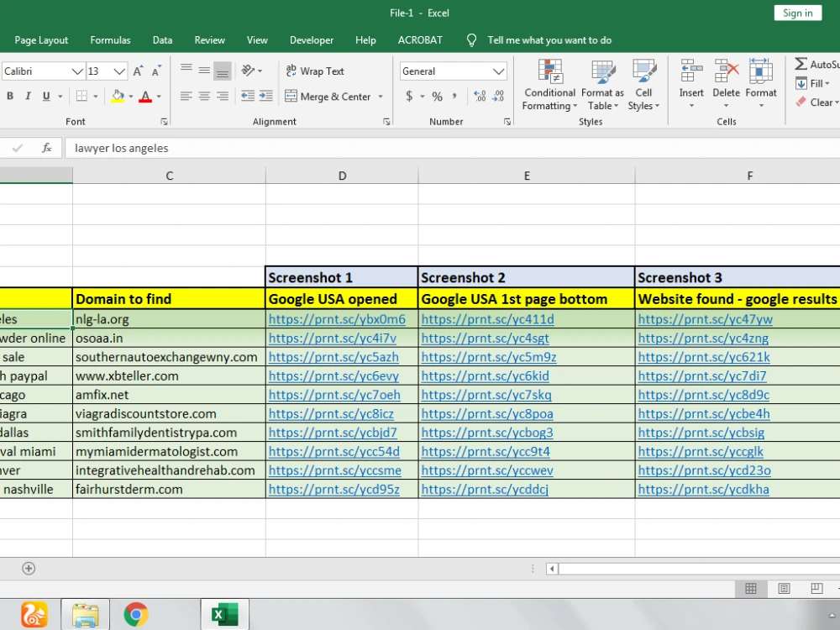
Task: Click the Borders icon
Action: click(x=81, y=97)
